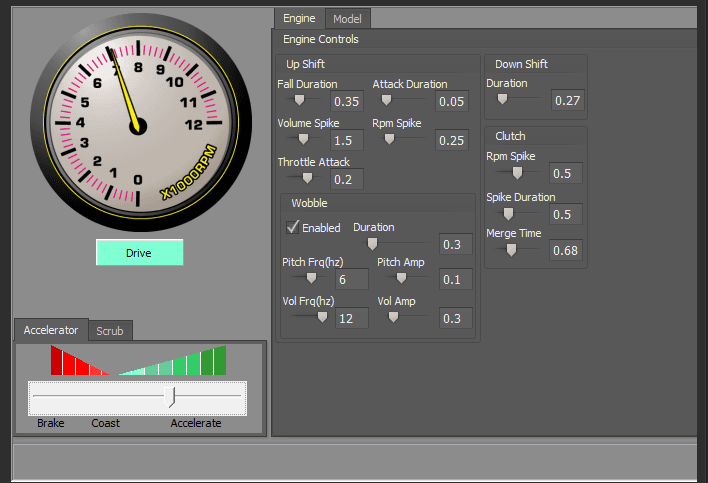Click the Fall Duration value field

click(347, 101)
